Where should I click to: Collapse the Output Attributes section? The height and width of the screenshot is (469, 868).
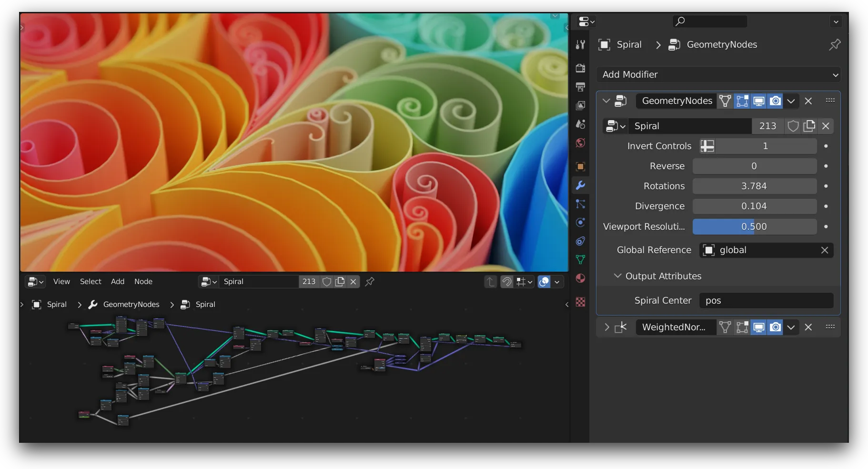(x=617, y=276)
